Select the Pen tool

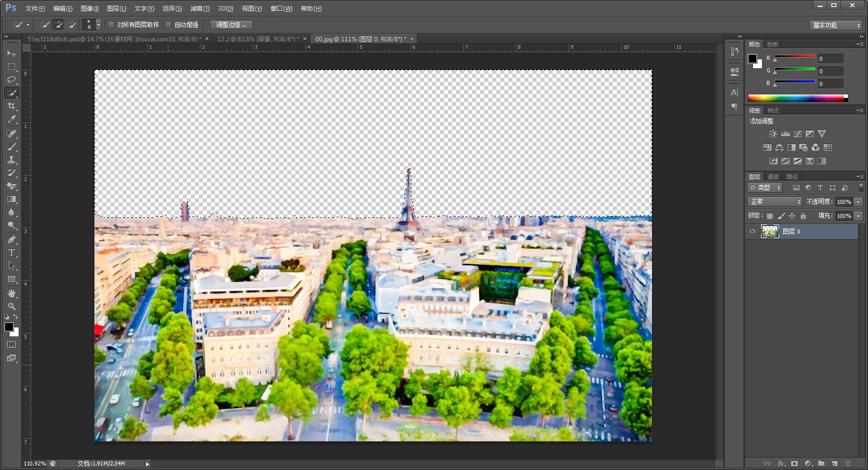12,240
